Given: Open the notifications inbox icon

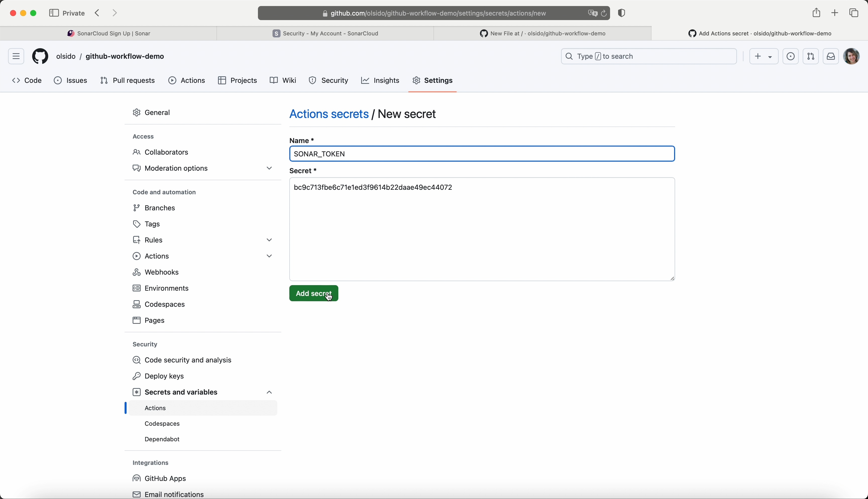Looking at the screenshot, I should tap(831, 56).
